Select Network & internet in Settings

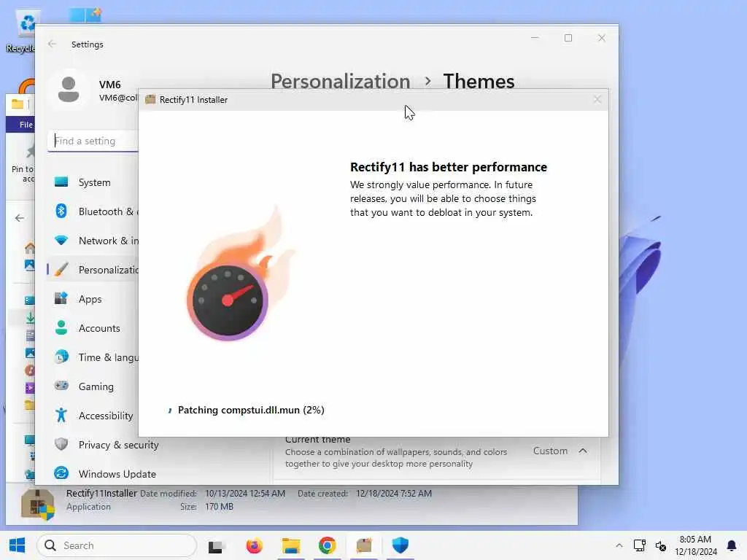(x=93, y=241)
